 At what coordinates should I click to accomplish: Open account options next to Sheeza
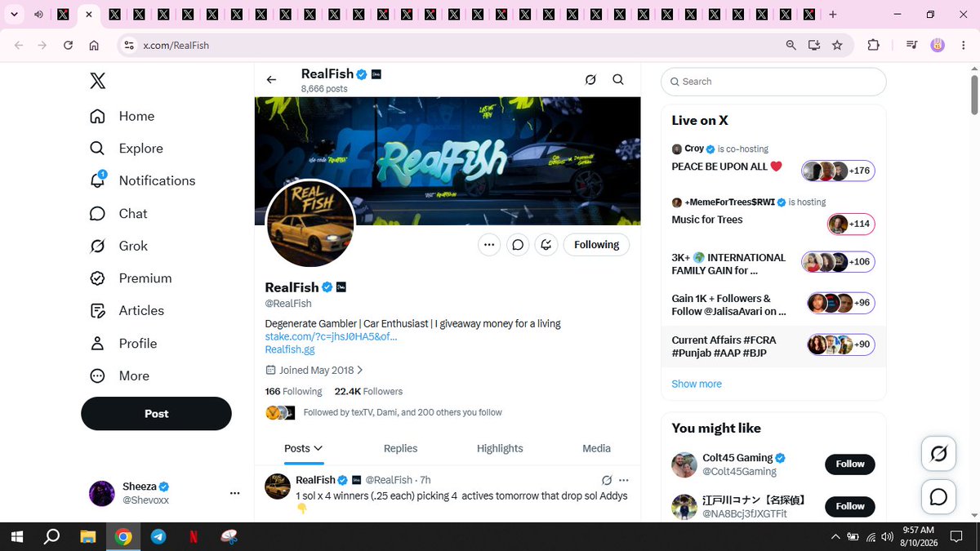pyautogui.click(x=235, y=493)
